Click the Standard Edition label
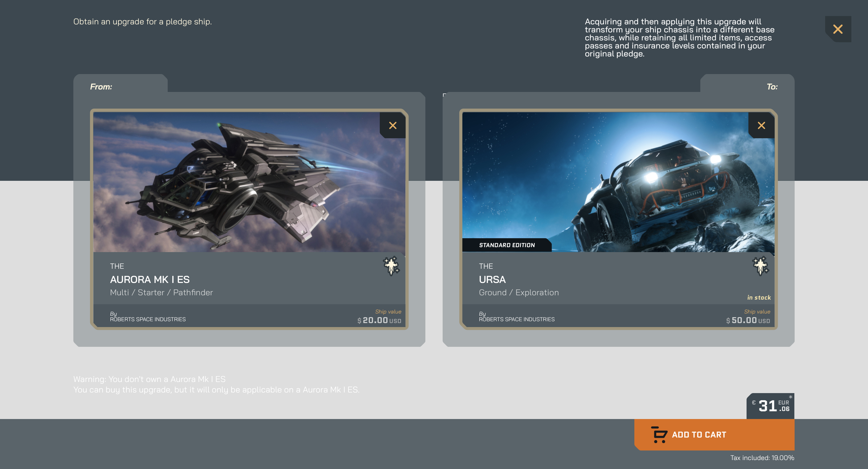The image size is (868, 469). click(x=507, y=245)
